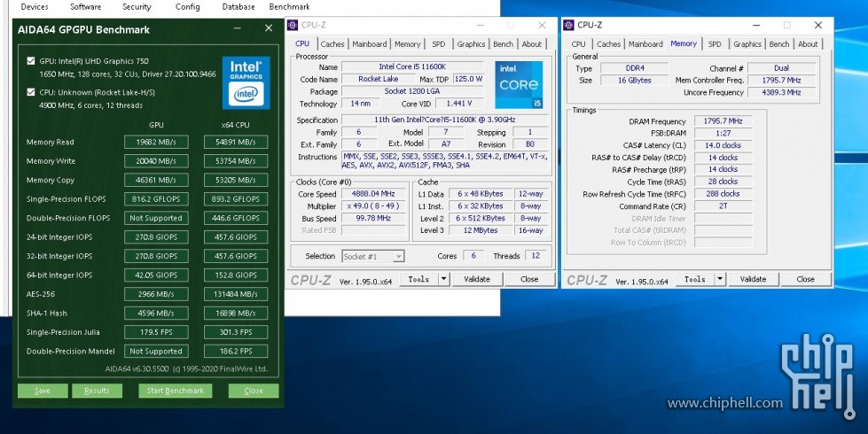Switch to CPU tab in right CPU-Z window
The height and width of the screenshot is (434, 868).
click(x=578, y=44)
